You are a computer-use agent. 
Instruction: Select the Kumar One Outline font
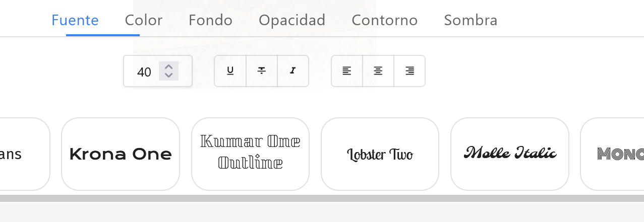(250, 154)
